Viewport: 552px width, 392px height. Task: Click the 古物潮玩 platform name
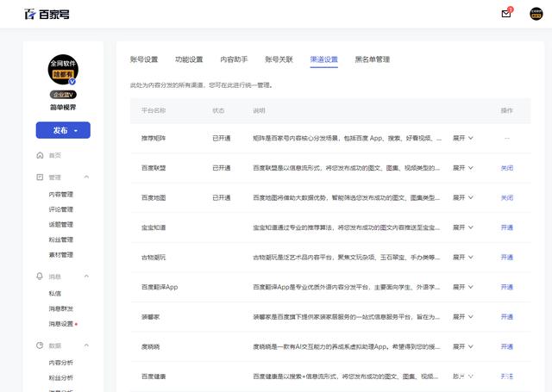pyautogui.click(x=154, y=258)
